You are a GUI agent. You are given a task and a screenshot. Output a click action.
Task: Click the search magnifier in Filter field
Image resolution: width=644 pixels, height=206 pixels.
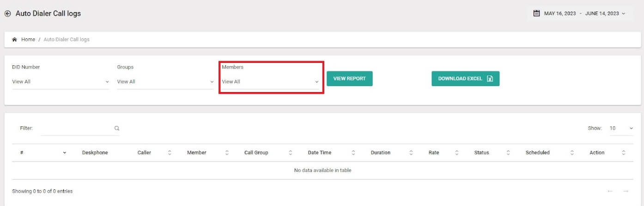(x=117, y=128)
